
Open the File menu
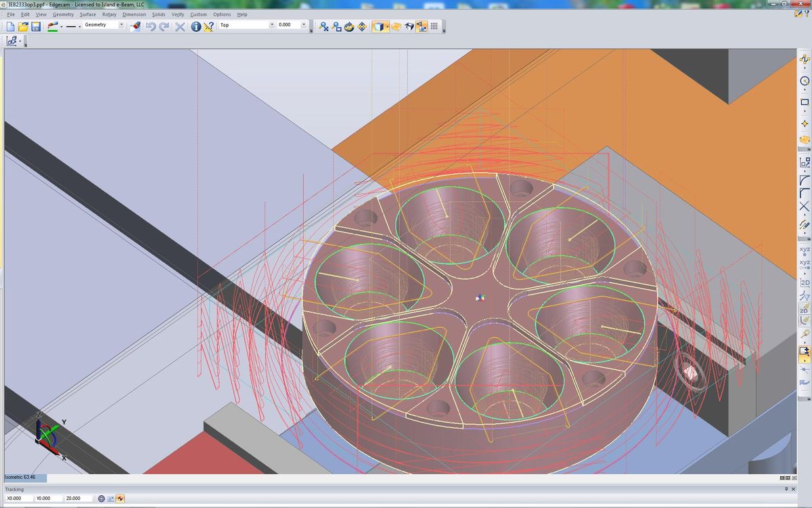click(11, 14)
